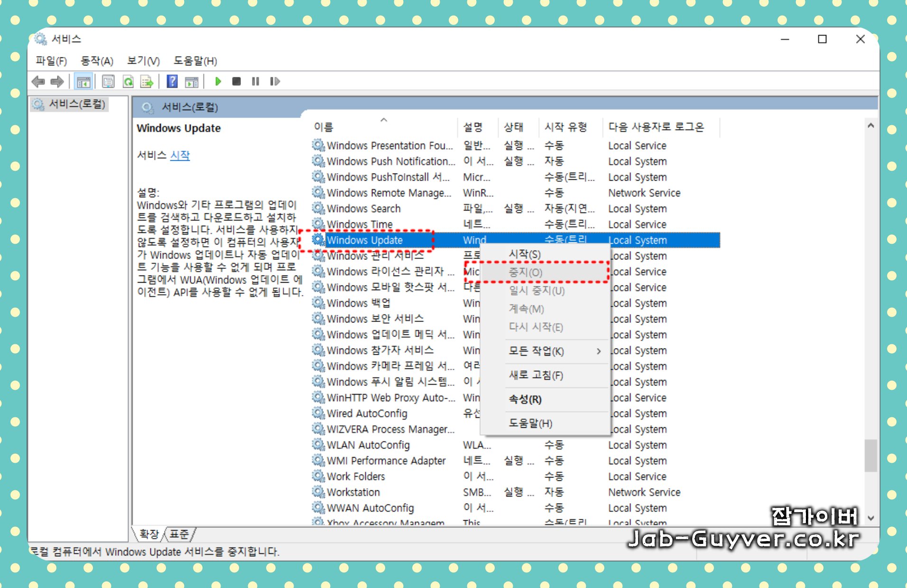Click Network Service in Workstation row
Viewport: 907px width, 588px height.
click(644, 492)
